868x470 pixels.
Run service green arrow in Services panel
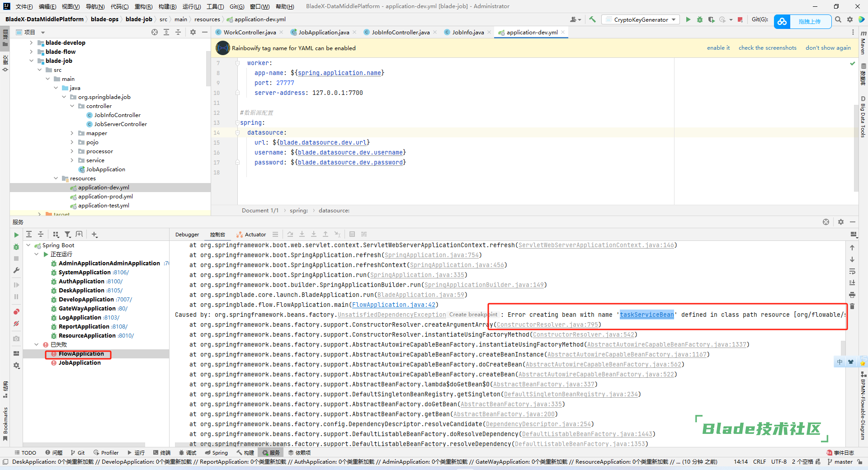pos(16,235)
